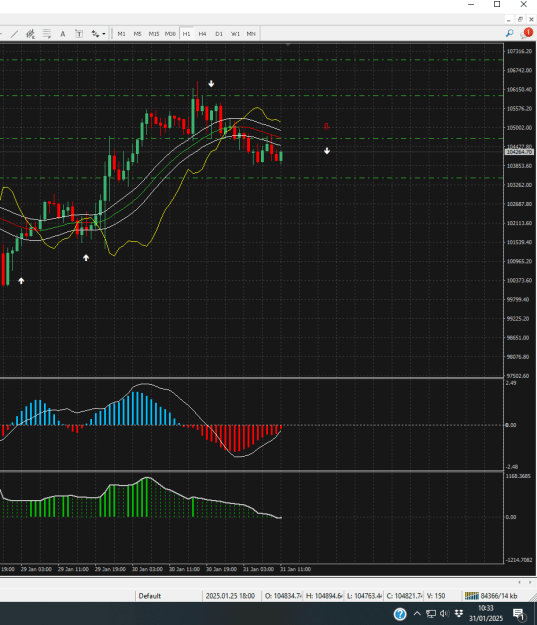
Task: Open the blue Get Help taskbar icon
Action: (400, 614)
